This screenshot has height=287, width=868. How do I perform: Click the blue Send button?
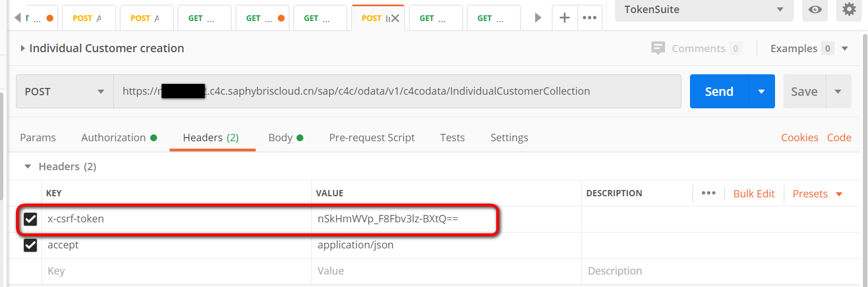[x=719, y=91]
